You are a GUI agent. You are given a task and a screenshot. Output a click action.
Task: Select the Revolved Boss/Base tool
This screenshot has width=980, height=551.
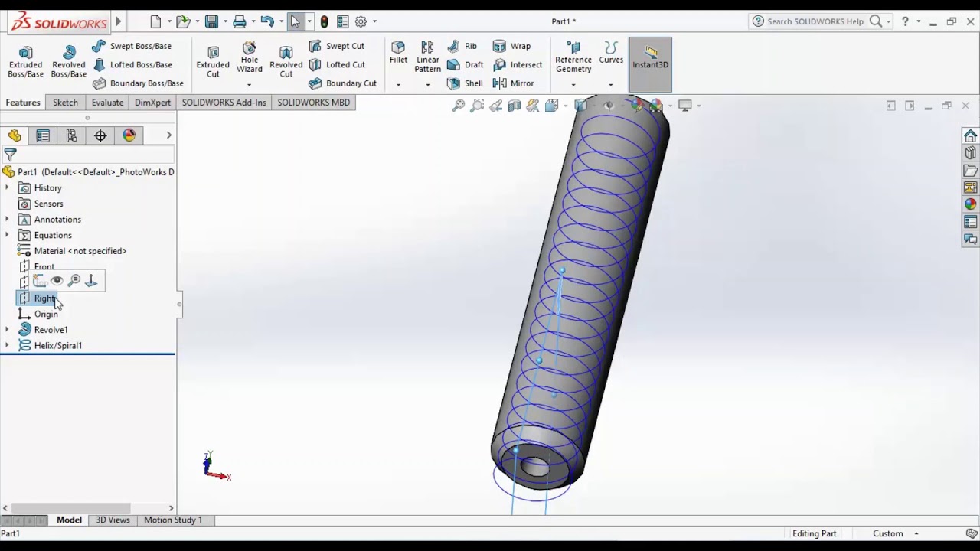[69, 62]
